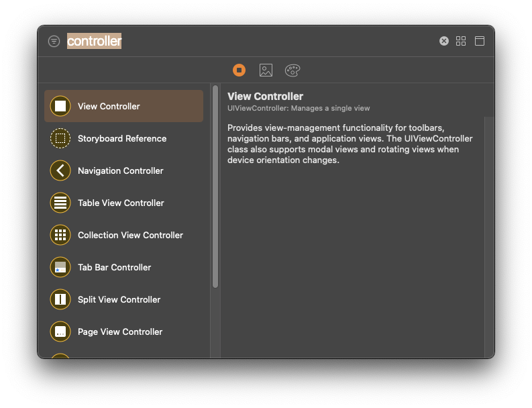Viewport: 532px width, 408px height.
Task: Click the search field containing 'controller'
Action: click(x=250, y=41)
